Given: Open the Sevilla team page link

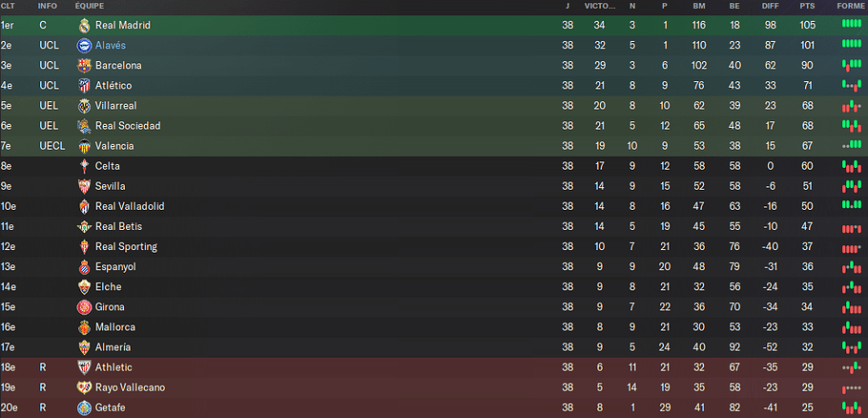Looking at the screenshot, I should [110, 187].
